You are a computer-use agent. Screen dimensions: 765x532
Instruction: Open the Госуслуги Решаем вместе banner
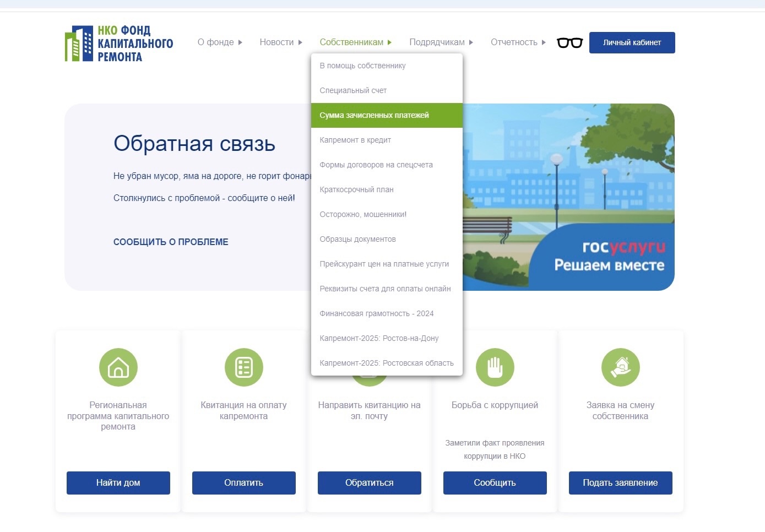click(568, 197)
